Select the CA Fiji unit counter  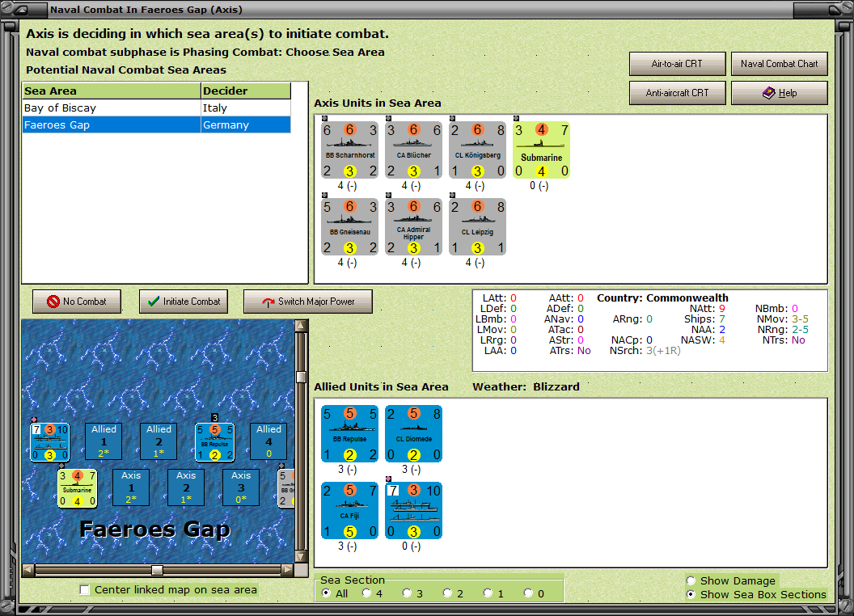(349, 511)
